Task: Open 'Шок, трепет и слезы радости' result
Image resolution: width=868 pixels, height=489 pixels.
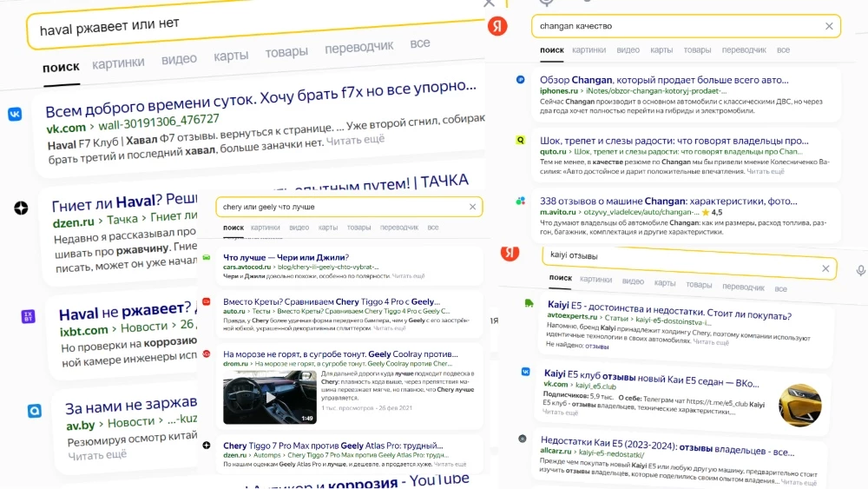Action: click(674, 141)
